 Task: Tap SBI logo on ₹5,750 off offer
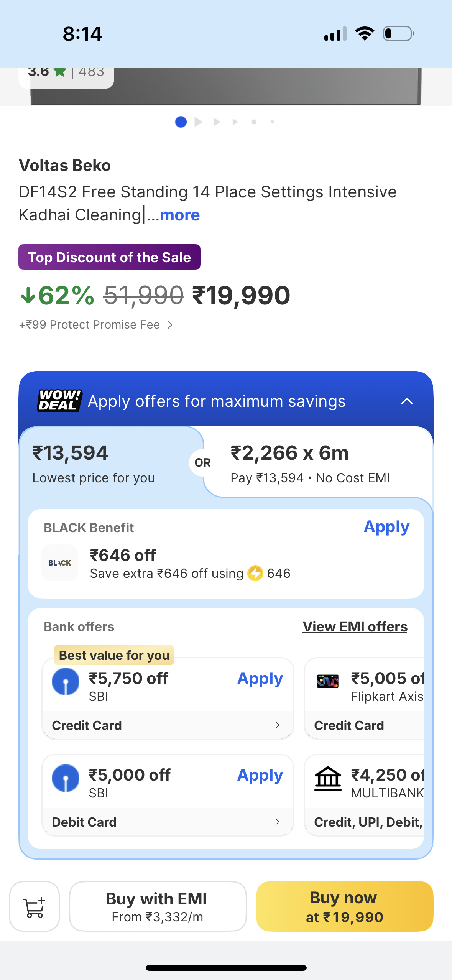(x=66, y=681)
